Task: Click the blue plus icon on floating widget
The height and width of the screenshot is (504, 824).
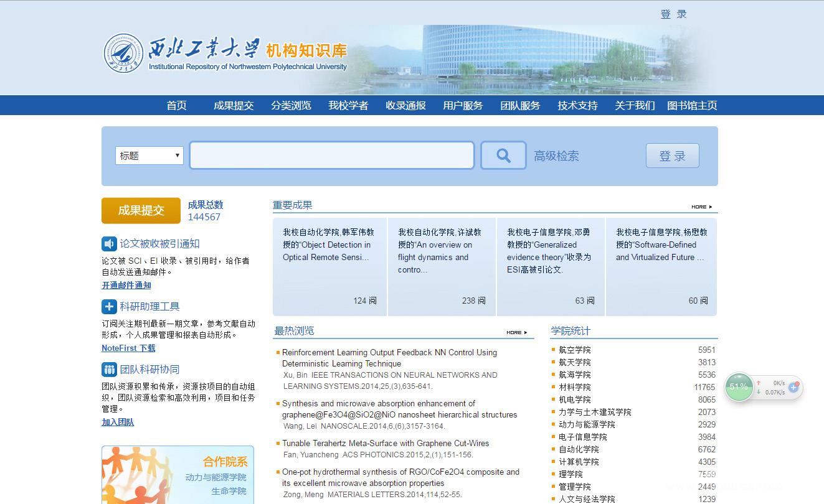Action: 793,387
